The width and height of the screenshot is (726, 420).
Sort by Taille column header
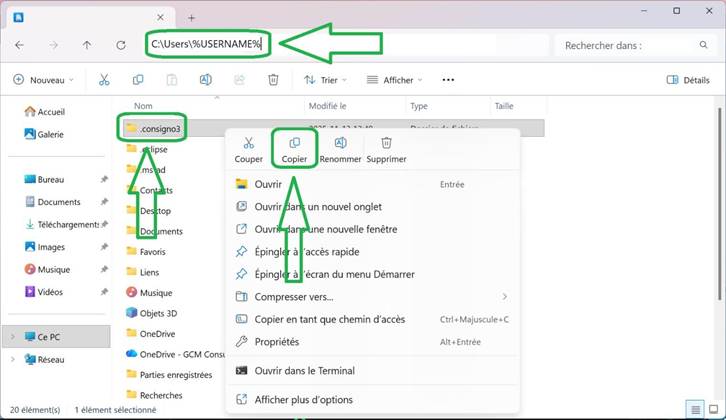(504, 106)
